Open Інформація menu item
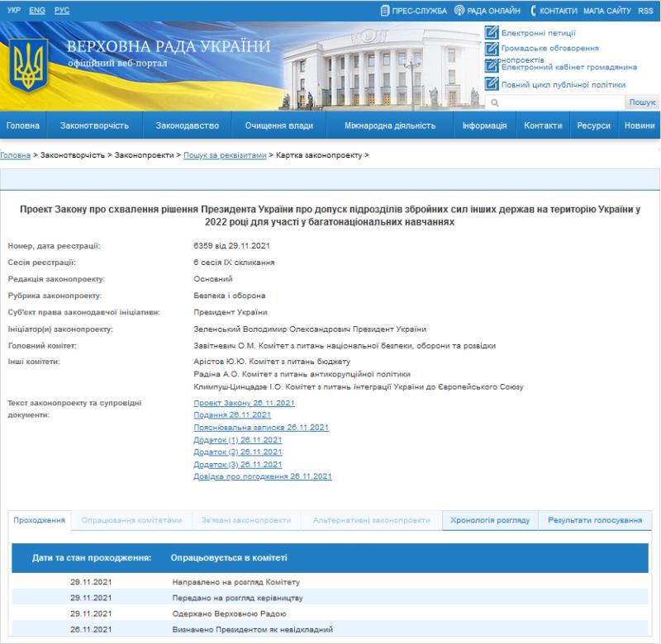The height and width of the screenshot is (644, 661). 485,125
